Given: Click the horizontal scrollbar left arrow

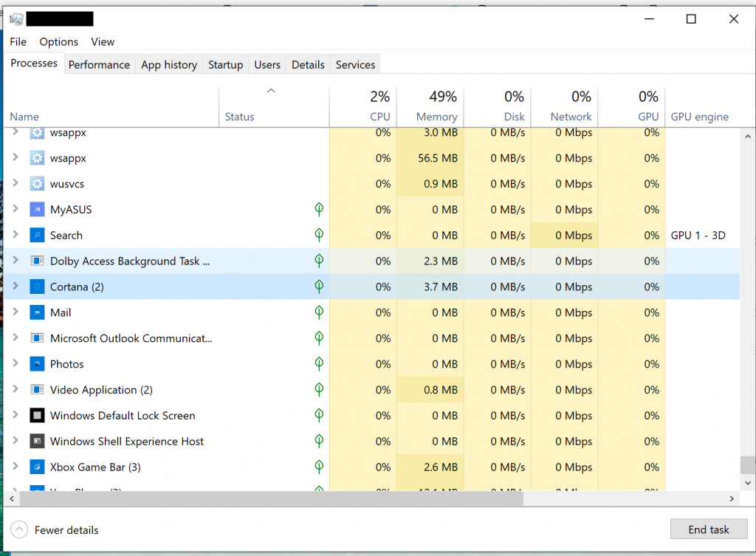Looking at the screenshot, I should point(12,498).
